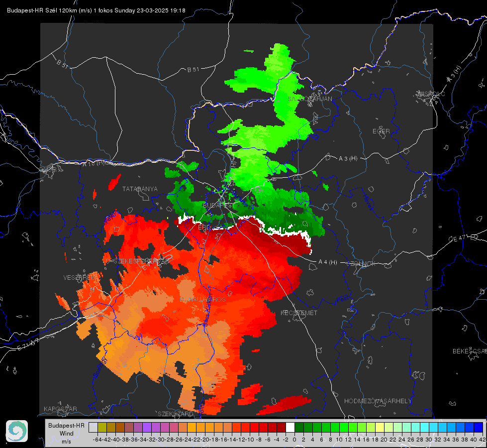Click the '42' legend value

(x=483, y=440)
